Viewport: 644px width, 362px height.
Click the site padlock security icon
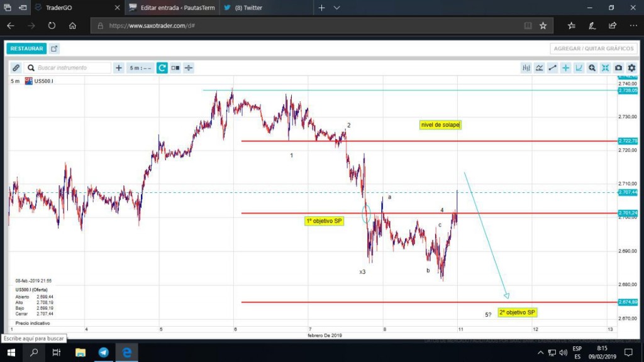coord(100,25)
